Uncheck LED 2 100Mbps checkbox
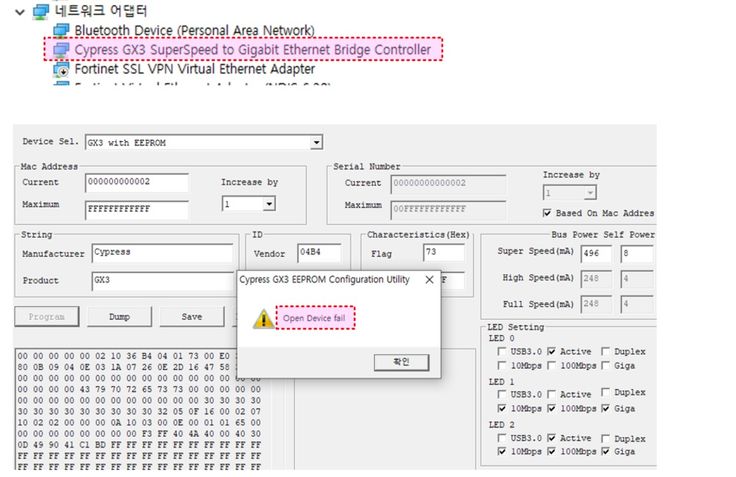This screenshot has width=736, height=477. coord(552,452)
